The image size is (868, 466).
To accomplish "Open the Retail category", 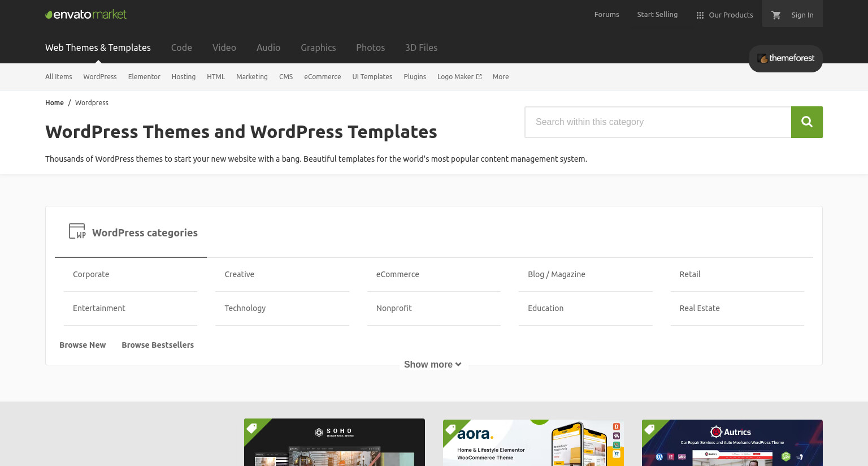I will coord(690,274).
